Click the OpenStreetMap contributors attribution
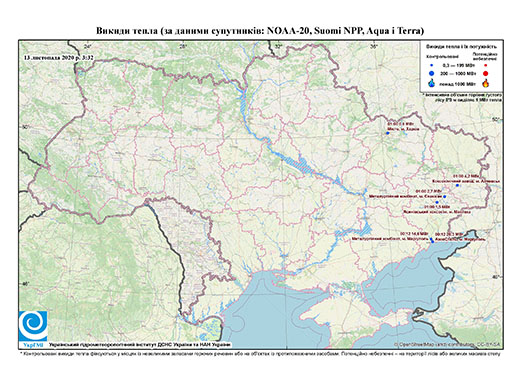 click(x=447, y=344)
